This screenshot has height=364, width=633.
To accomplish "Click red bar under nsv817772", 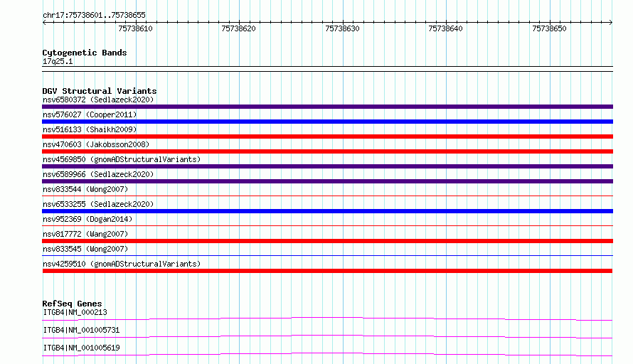I will [327, 241].
